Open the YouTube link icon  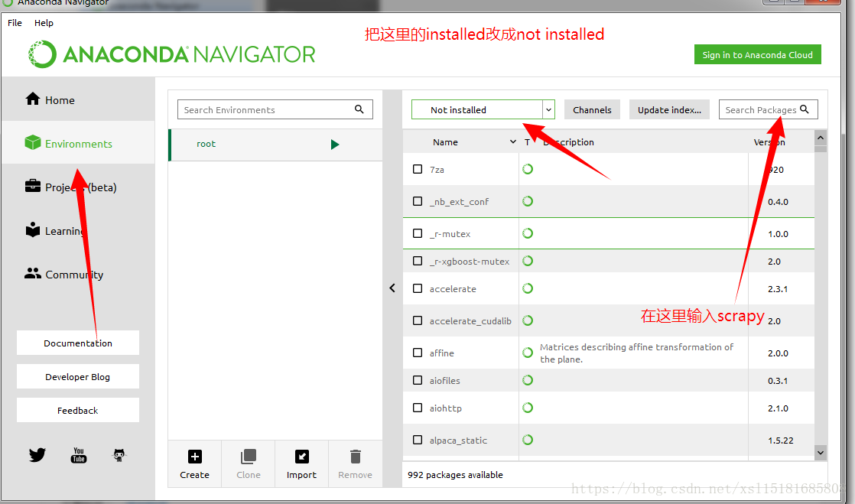[x=79, y=455]
